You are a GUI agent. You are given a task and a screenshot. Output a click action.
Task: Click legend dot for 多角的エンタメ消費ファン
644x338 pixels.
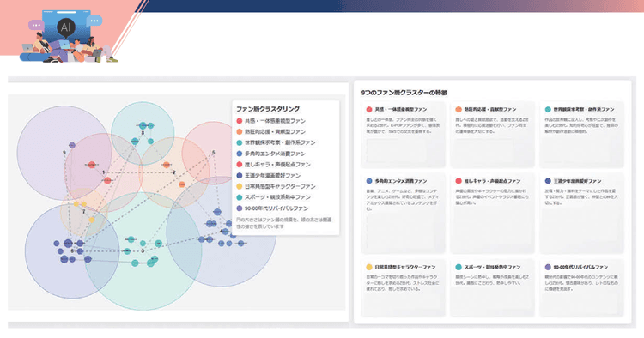[240, 154]
